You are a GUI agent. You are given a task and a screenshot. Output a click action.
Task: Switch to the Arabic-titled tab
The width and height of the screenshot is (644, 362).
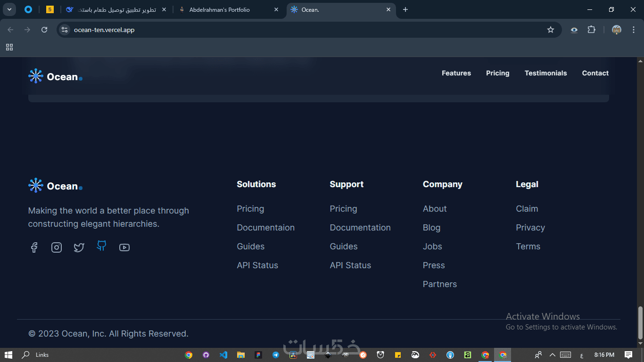pyautogui.click(x=117, y=9)
